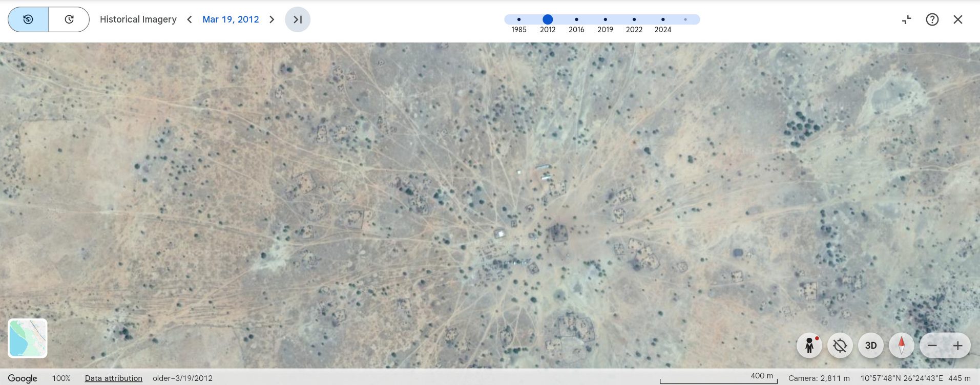
Task: Open the help icon
Action: click(x=932, y=19)
